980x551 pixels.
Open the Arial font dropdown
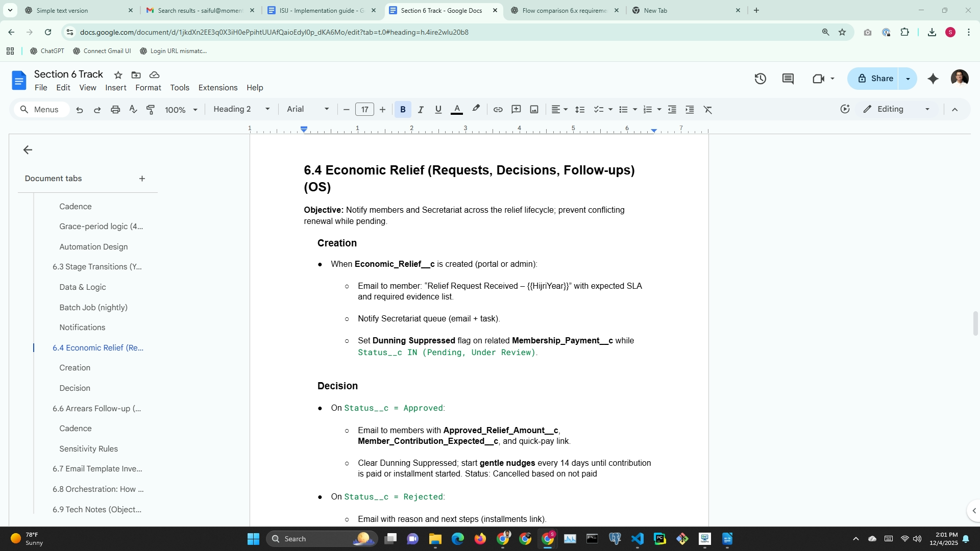[308, 109]
